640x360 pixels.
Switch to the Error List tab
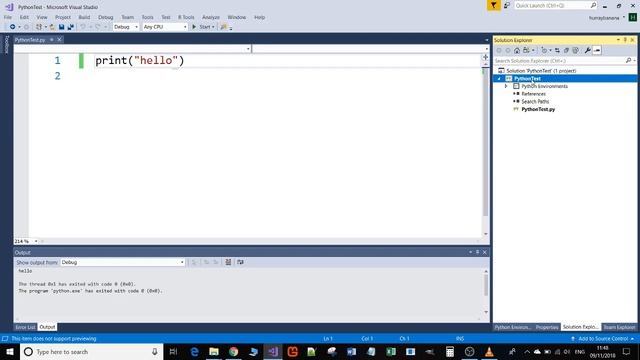(x=25, y=327)
